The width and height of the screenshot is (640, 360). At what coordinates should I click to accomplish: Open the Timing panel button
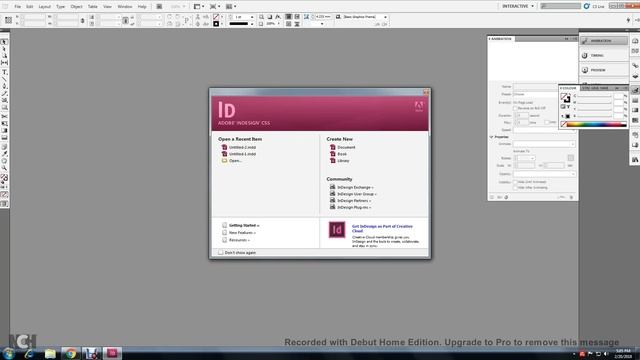coord(604,56)
